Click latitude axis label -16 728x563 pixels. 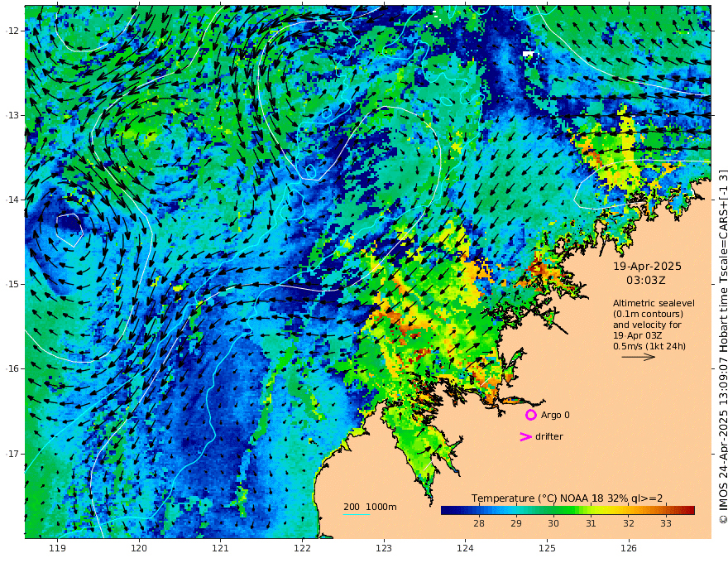point(12,368)
